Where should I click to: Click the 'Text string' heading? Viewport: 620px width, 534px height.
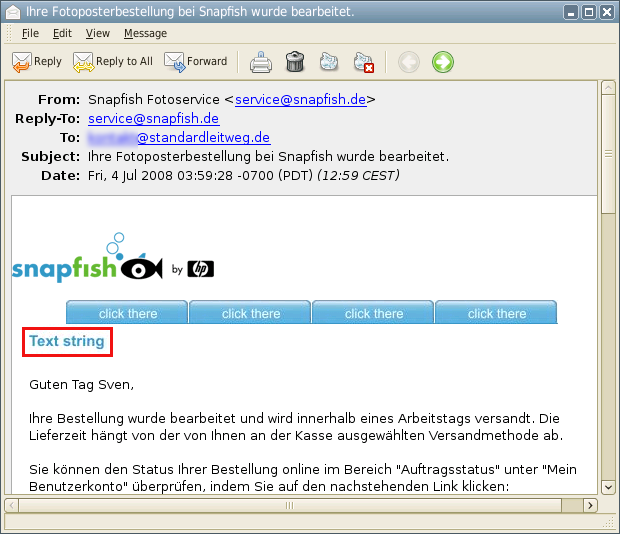(67, 341)
